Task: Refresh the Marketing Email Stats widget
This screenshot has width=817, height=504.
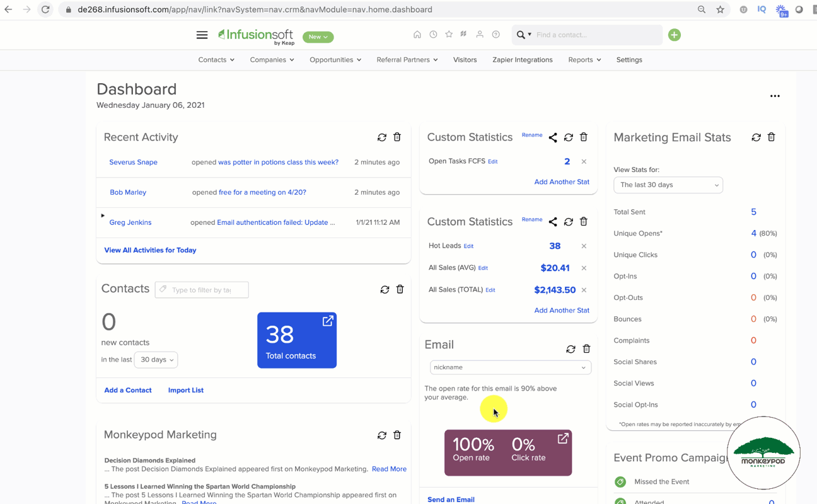Action: coord(756,137)
